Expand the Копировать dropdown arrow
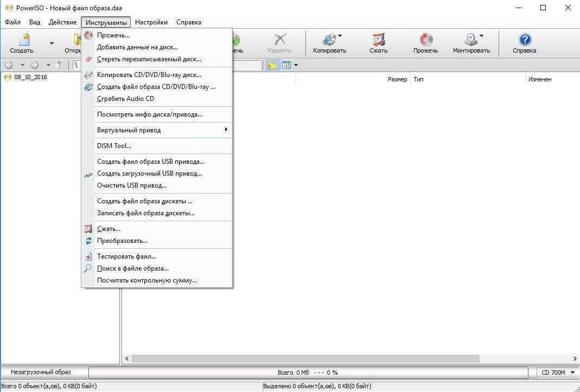The image size is (580, 392). click(x=340, y=36)
